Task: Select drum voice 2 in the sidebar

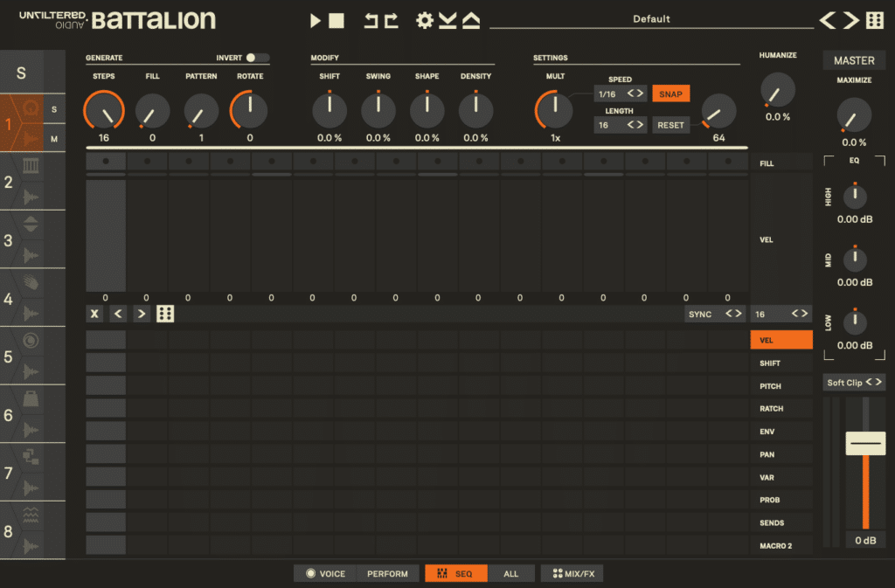Action: point(31,182)
